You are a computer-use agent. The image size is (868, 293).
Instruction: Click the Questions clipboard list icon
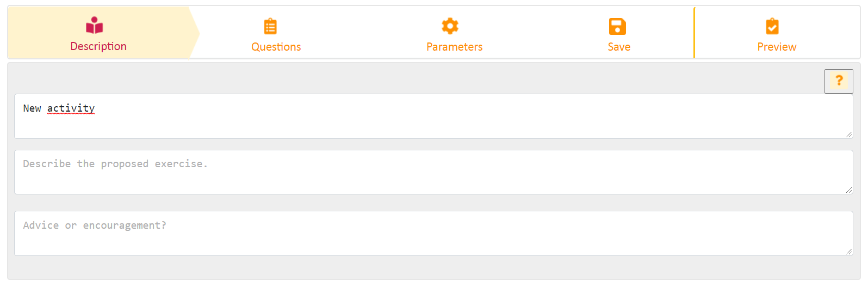pos(270,26)
